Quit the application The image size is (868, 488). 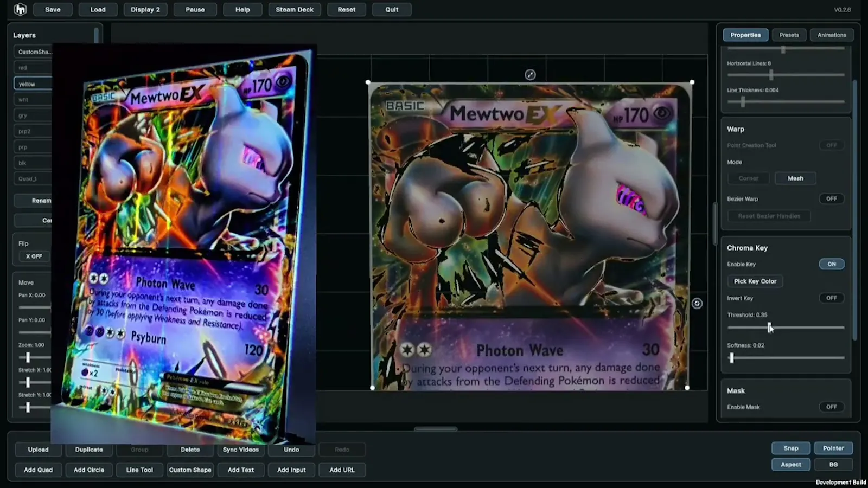tap(392, 10)
